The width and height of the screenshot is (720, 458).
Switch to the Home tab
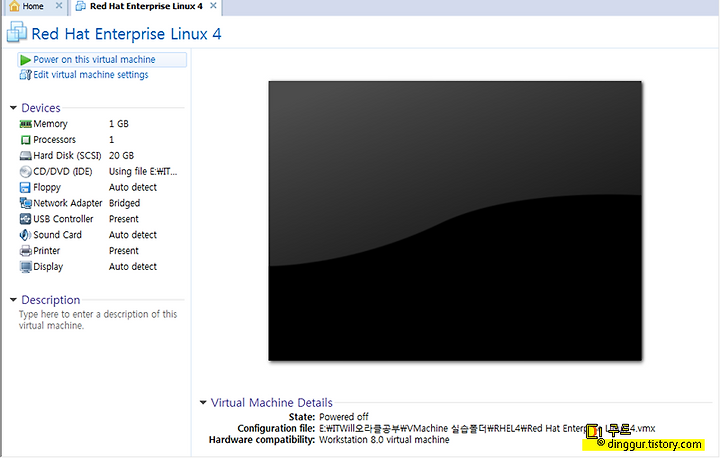coord(33,6)
